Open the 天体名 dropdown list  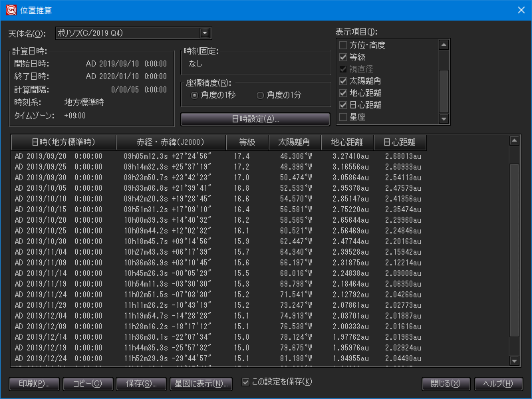(x=205, y=33)
